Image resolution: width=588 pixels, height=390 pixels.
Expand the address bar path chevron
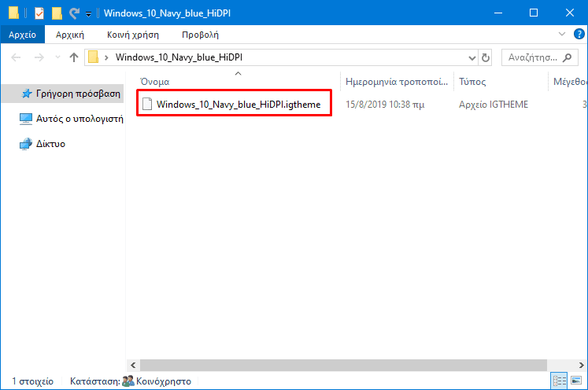[x=106, y=57]
